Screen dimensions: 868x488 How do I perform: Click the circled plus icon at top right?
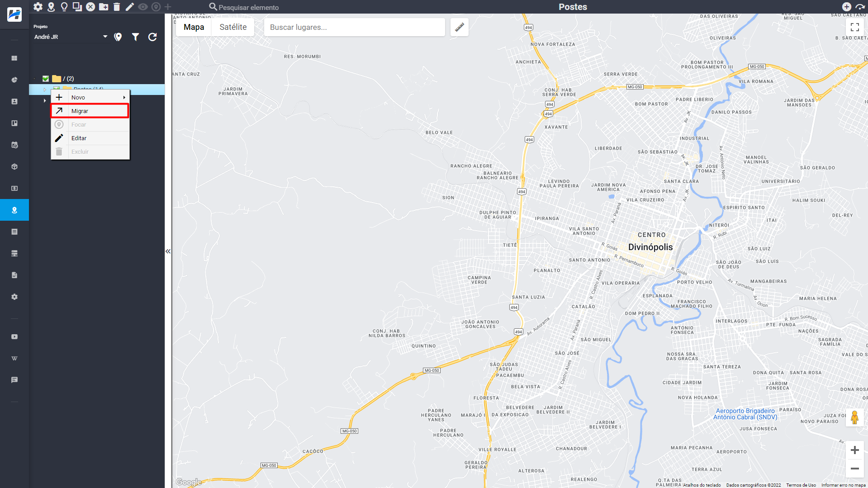[847, 7]
